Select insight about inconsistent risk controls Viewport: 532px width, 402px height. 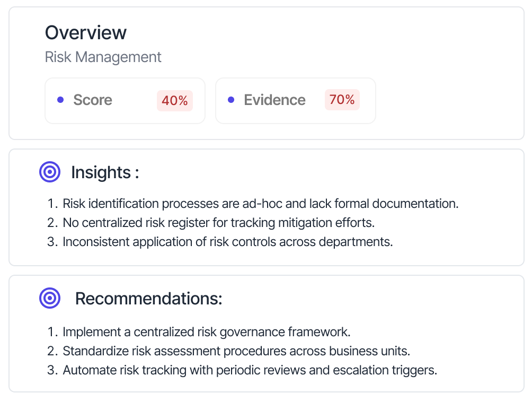click(228, 242)
